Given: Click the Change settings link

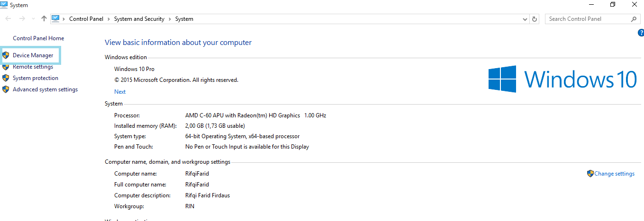Looking at the screenshot, I should pyautogui.click(x=614, y=174).
